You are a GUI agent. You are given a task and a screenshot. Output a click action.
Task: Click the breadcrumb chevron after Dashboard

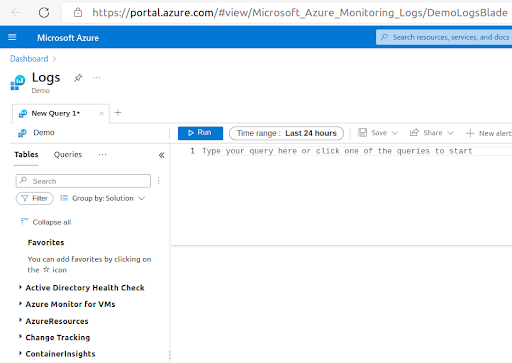point(54,59)
